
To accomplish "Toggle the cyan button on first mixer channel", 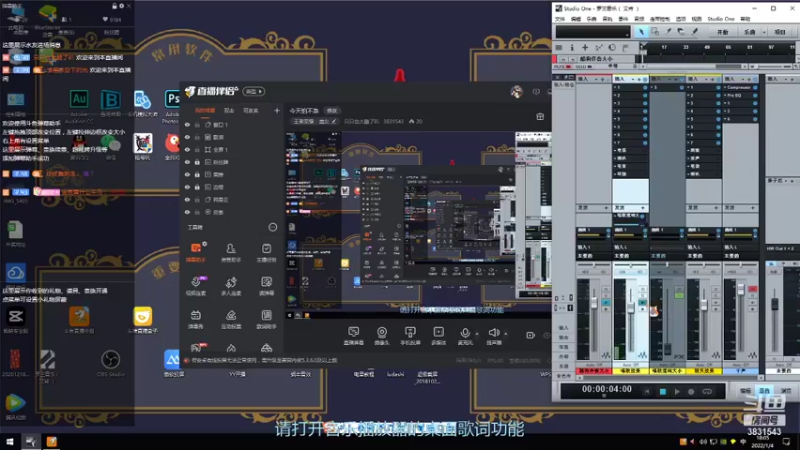I will [606, 303].
